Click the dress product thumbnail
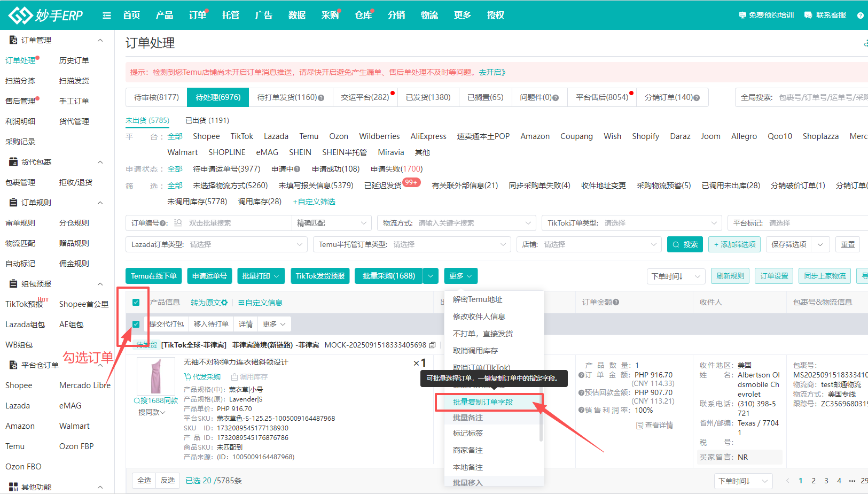The image size is (868, 494). click(155, 376)
